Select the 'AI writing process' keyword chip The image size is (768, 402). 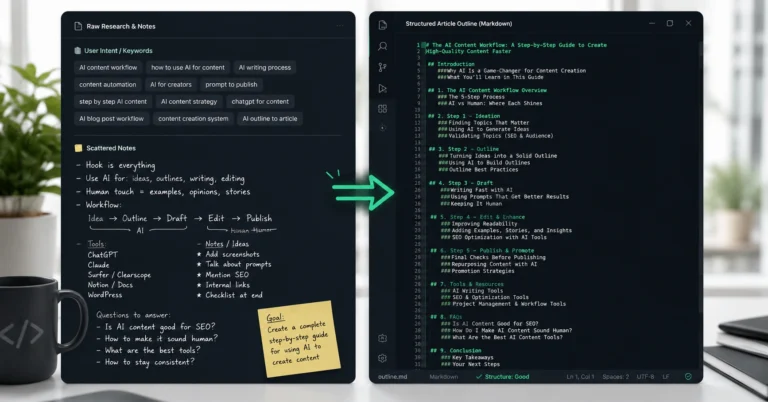tap(264, 68)
